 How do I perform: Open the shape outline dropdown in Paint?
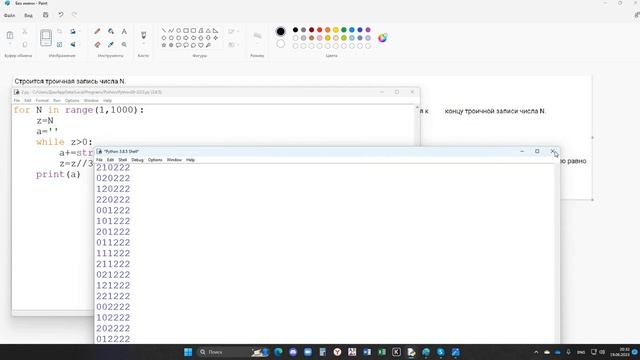coord(233,31)
